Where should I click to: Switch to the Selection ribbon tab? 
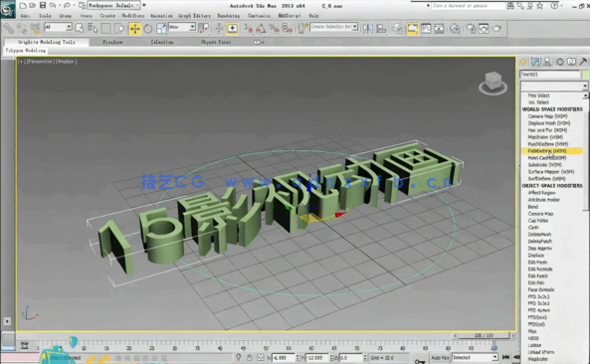coord(162,42)
